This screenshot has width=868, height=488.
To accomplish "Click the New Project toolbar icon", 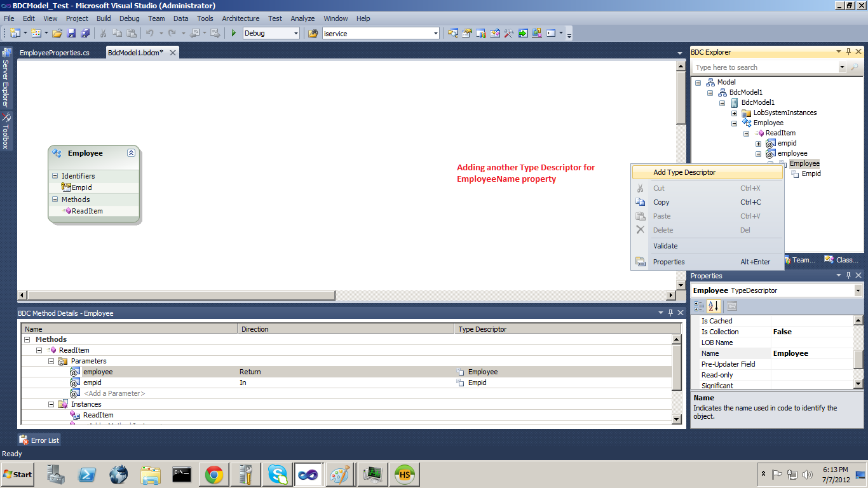I will pos(15,33).
